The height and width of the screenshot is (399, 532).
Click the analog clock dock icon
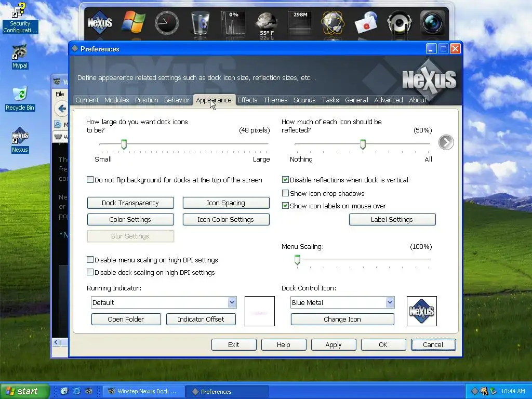click(x=167, y=23)
